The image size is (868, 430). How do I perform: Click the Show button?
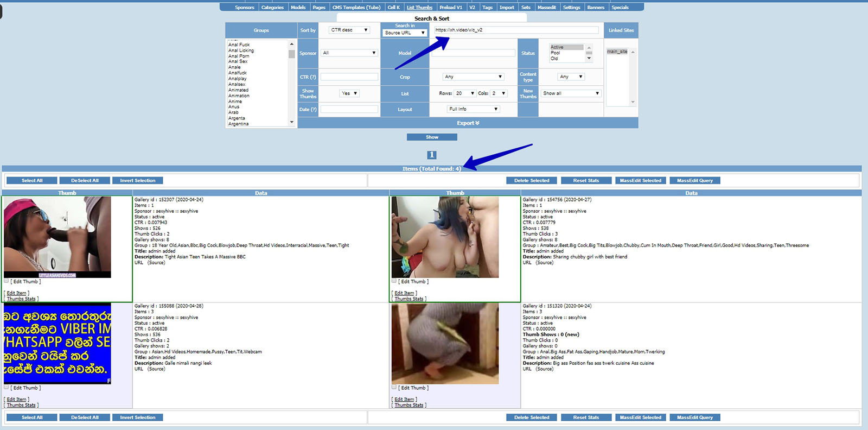(432, 137)
